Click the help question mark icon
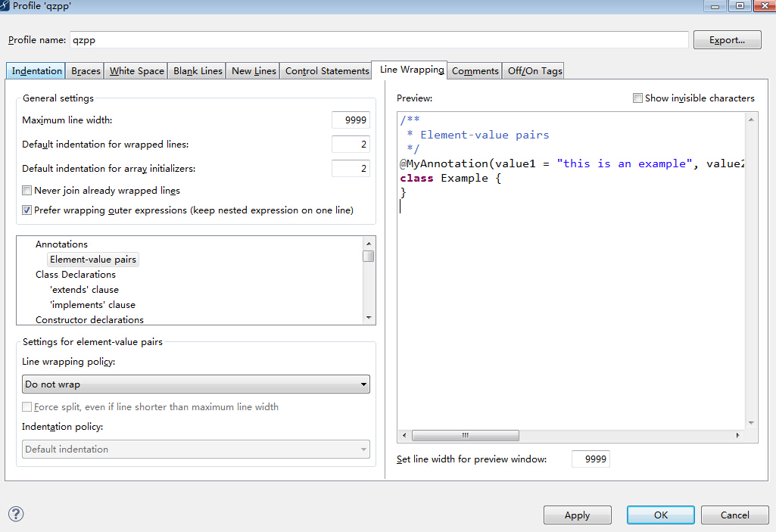Viewport: 776px width, 532px height. (x=16, y=514)
